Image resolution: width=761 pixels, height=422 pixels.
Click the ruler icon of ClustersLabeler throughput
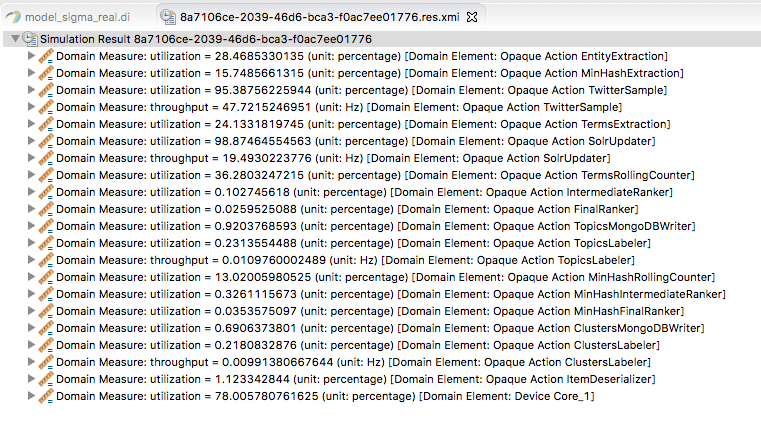[x=46, y=362]
